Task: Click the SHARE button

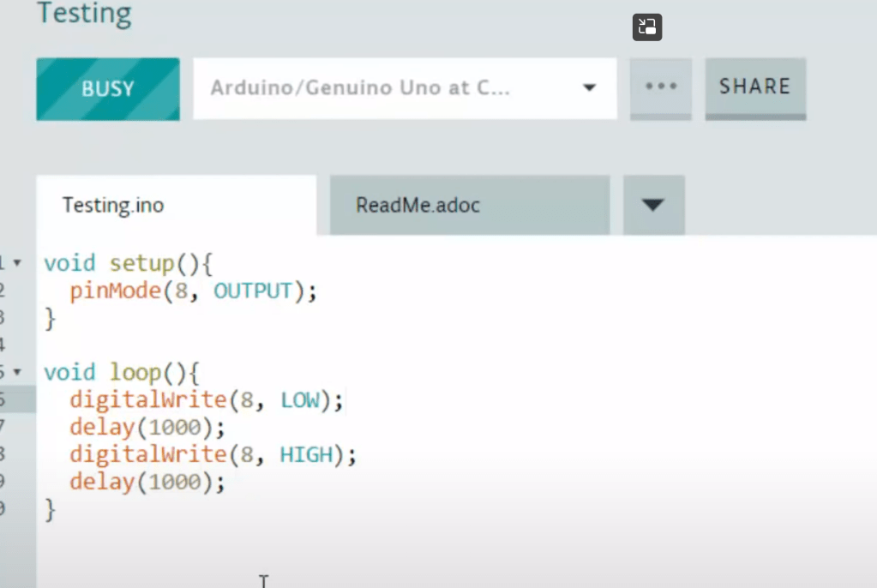Action: click(x=754, y=87)
